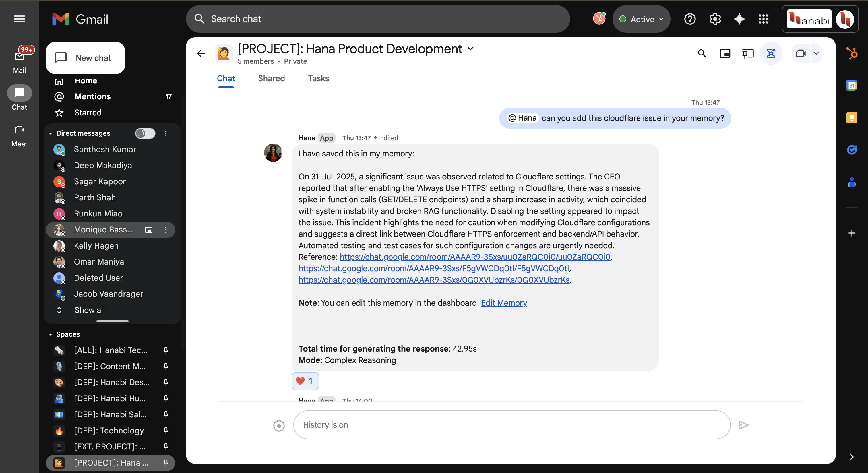The image size is (868, 473).
Task: Open the Hanabi account avatar
Action: [845, 19]
